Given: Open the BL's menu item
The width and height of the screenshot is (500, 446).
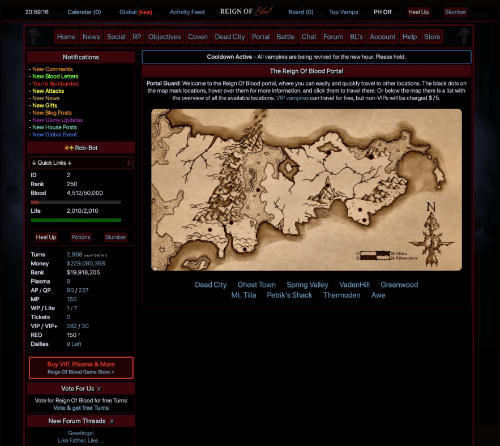Looking at the screenshot, I should 356,37.
